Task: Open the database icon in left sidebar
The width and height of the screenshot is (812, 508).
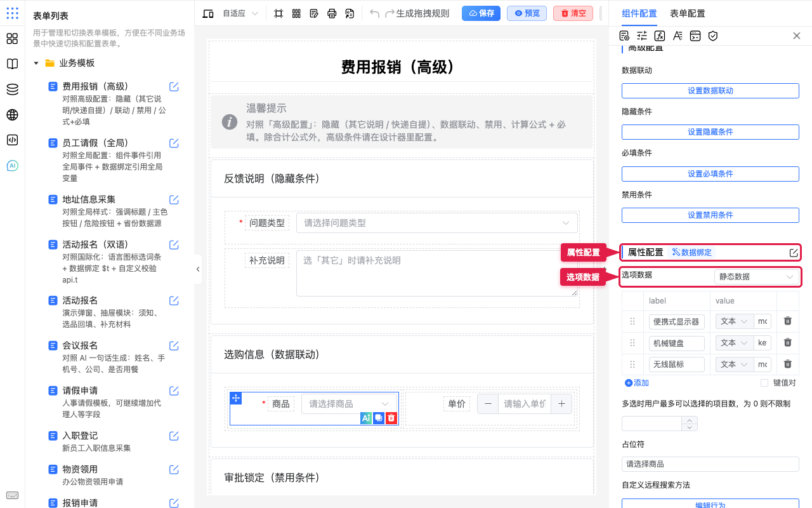Action: coord(12,90)
